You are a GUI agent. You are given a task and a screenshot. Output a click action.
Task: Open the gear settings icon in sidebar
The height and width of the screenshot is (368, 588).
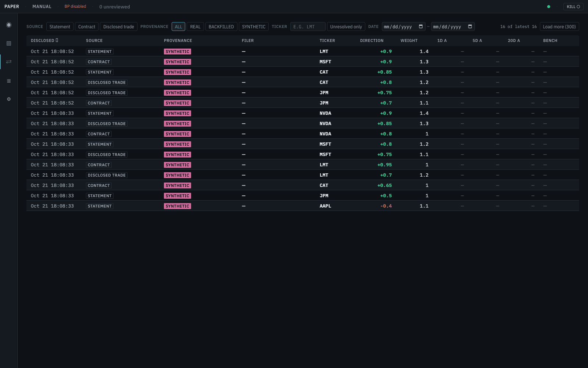click(x=9, y=99)
